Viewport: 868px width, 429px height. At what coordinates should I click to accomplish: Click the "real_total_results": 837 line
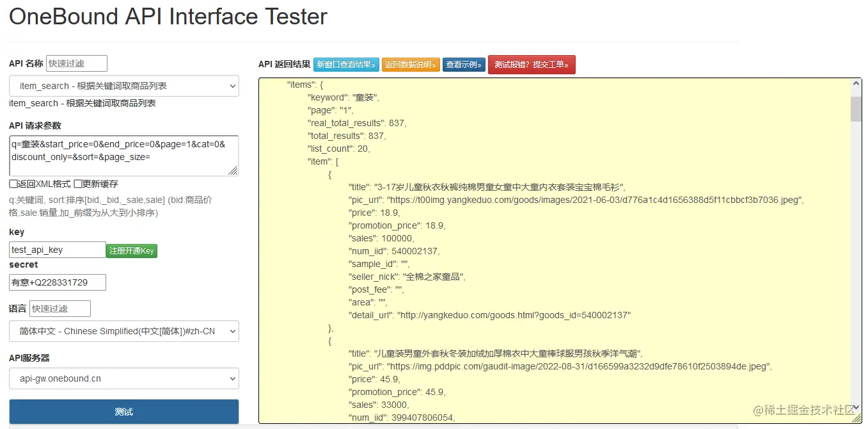tap(357, 123)
